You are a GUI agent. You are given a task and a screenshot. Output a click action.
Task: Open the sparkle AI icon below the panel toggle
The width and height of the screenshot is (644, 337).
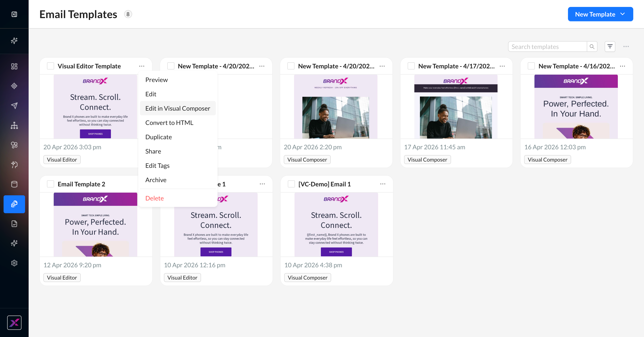coord(14,40)
